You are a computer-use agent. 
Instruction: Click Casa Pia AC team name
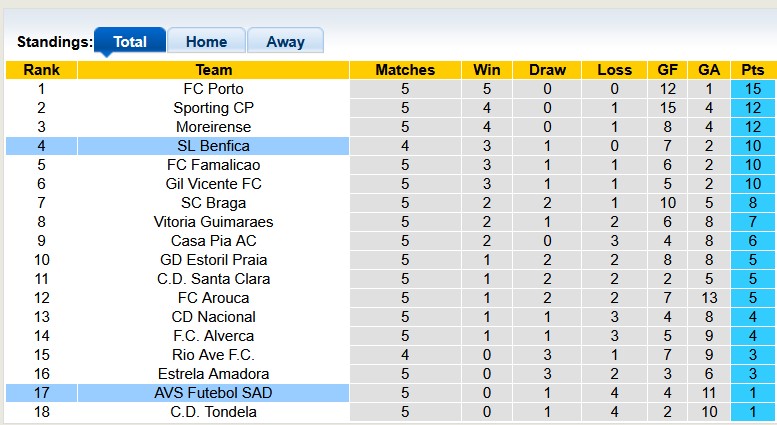[214, 241]
